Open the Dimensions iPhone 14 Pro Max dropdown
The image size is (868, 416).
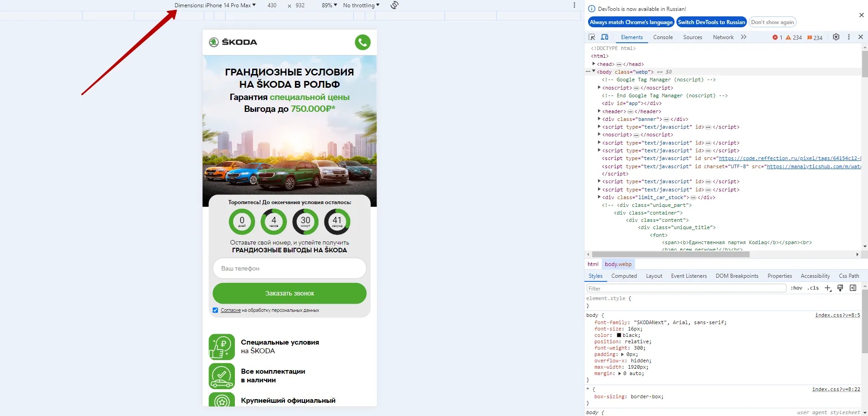pos(215,5)
